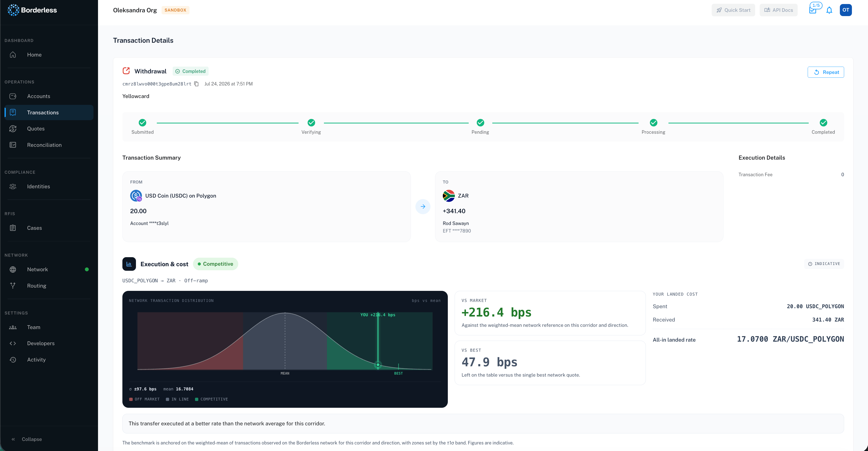Collapse the sidebar
The height and width of the screenshot is (451, 868).
click(x=27, y=439)
